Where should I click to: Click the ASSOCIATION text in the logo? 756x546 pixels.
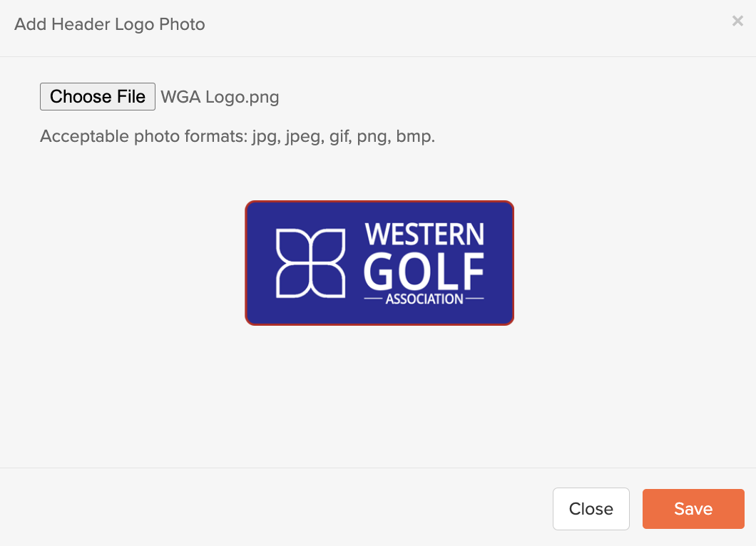pos(424,299)
